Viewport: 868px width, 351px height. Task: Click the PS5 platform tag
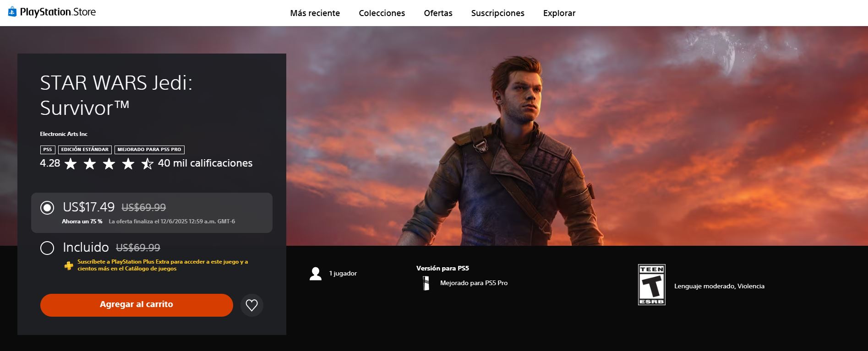pyautogui.click(x=48, y=150)
